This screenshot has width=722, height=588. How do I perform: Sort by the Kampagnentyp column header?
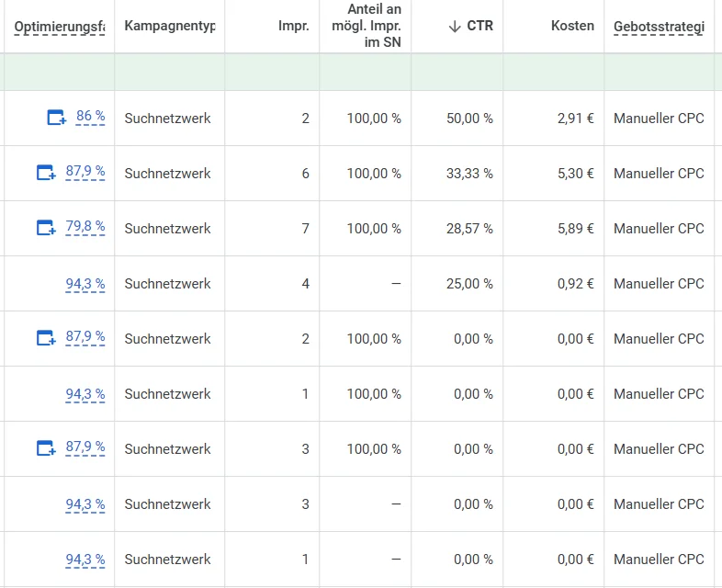point(169,26)
